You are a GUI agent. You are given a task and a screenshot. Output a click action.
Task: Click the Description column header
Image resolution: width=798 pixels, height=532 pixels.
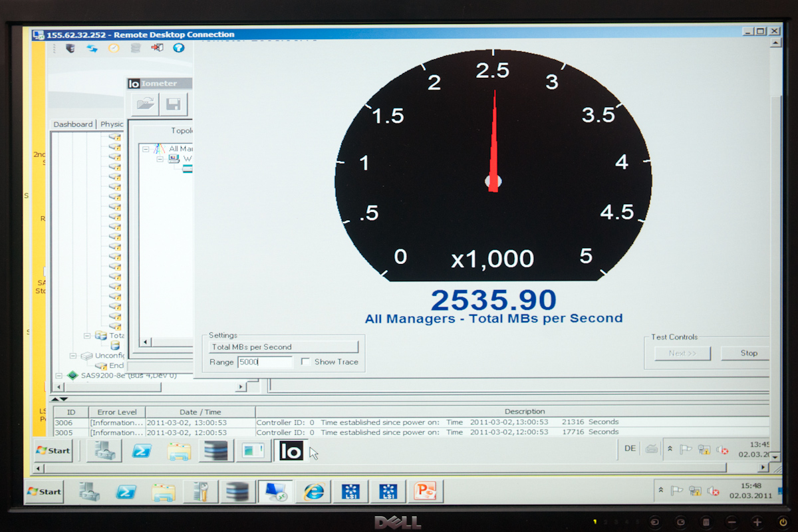pyautogui.click(x=512, y=412)
